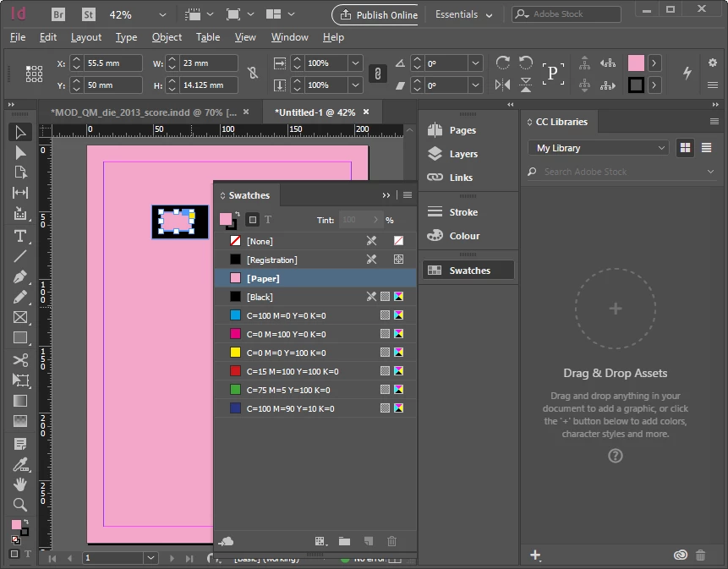Pick the Hand tool
Screen dimensions: 728x569
pyautogui.click(x=20, y=484)
